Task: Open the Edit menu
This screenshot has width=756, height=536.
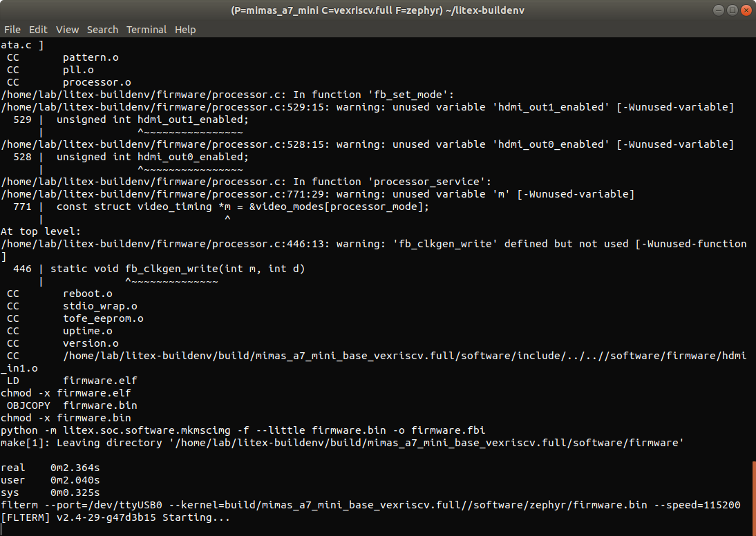Action: (x=38, y=30)
